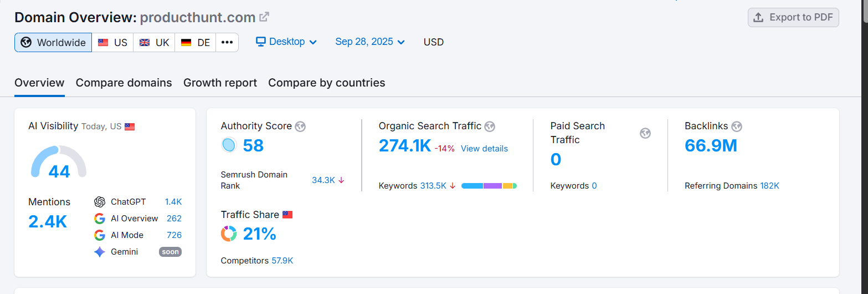Click the monitor icon in Desktop selector
The image size is (868, 294).
click(x=261, y=42)
